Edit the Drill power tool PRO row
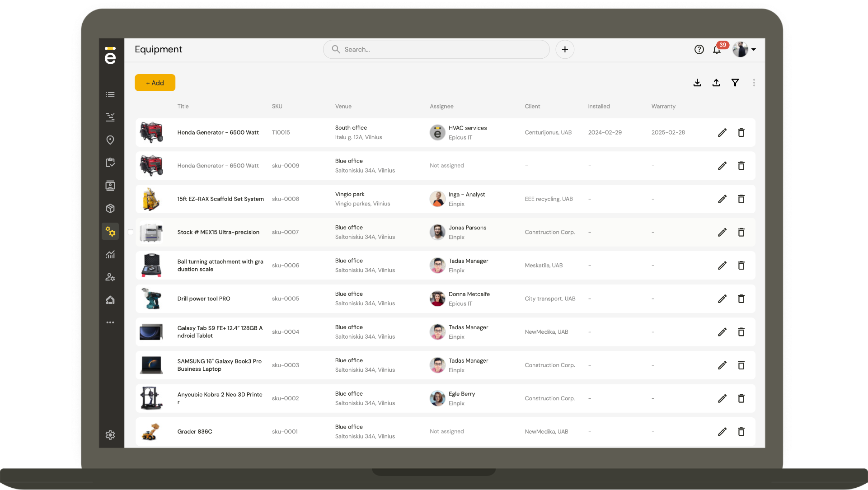 pos(722,299)
